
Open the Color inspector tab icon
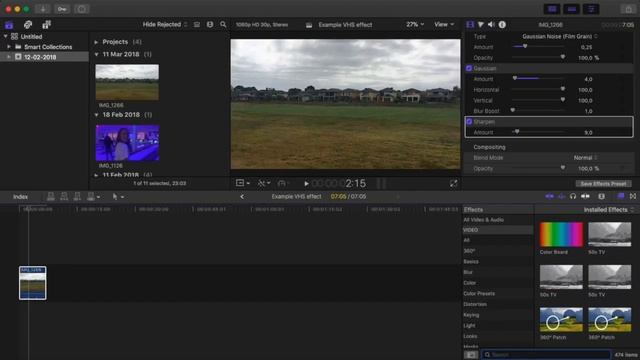[x=481, y=24]
